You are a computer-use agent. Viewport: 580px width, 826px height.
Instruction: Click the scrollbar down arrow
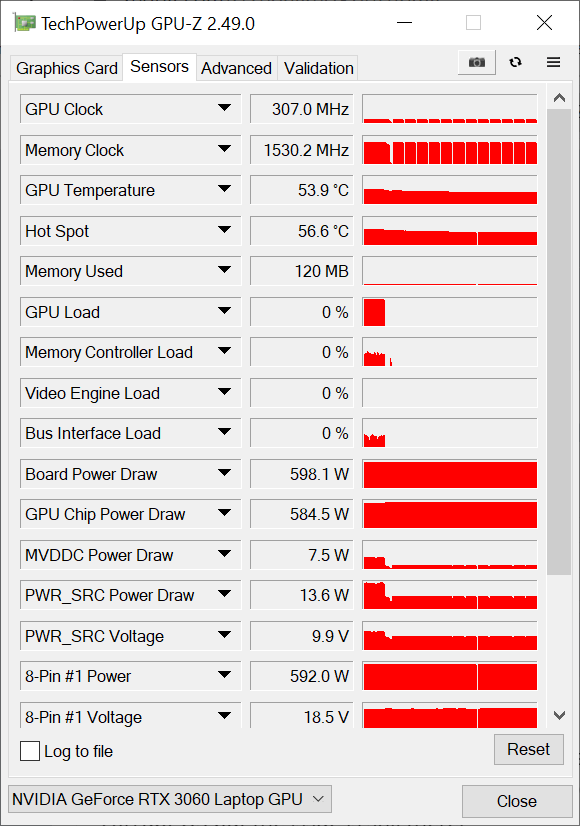point(559,714)
